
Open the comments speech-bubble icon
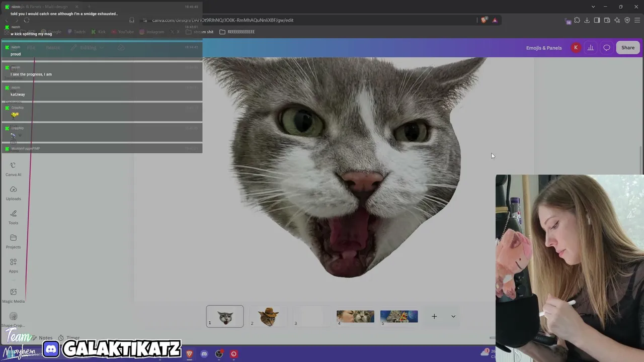click(607, 48)
